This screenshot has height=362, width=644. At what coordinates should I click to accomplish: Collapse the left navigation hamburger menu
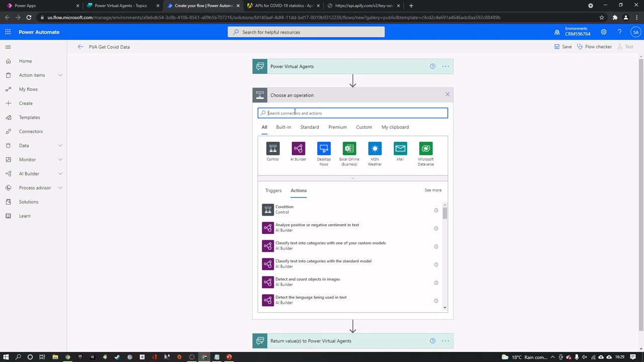tap(8, 47)
